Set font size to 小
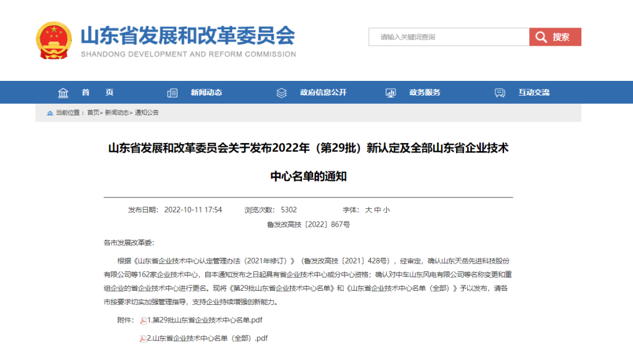The width and height of the screenshot is (633, 364). click(386, 210)
